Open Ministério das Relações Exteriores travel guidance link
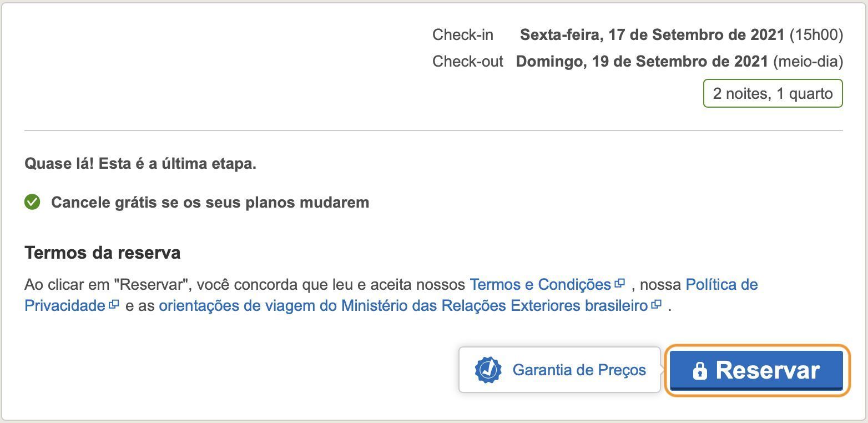Screen dimensions: 868x423 pyautogui.click(x=403, y=306)
